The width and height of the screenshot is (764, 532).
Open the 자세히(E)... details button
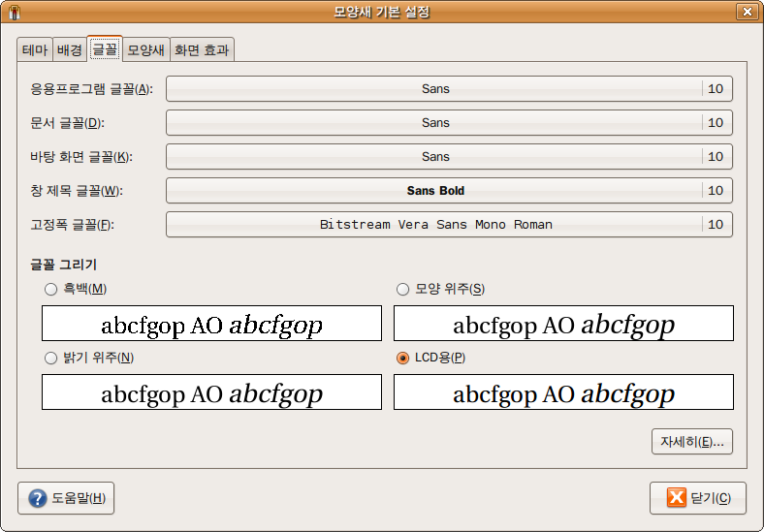pos(692,441)
